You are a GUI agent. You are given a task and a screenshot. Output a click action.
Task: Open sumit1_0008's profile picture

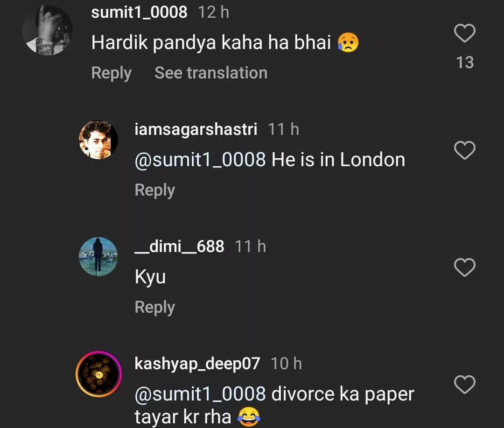pyautogui.click(x=48, y=30)
